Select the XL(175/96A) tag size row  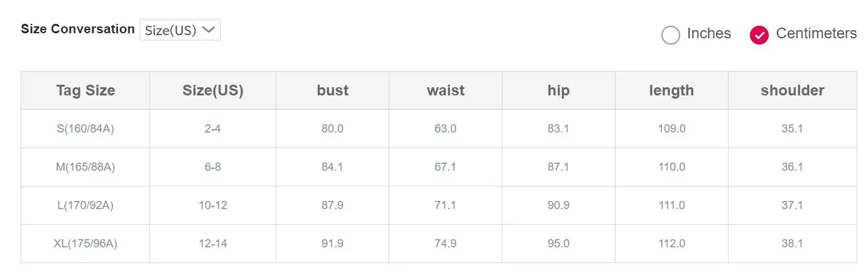(439, 244)
